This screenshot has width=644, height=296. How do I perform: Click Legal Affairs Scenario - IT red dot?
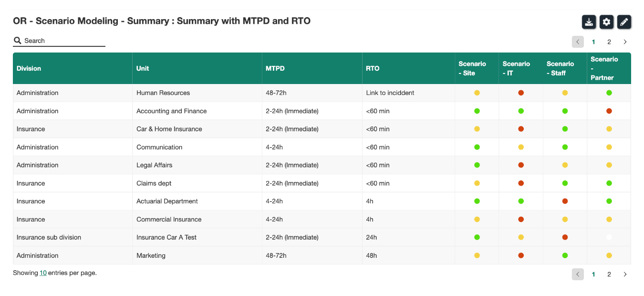(521, 165)
